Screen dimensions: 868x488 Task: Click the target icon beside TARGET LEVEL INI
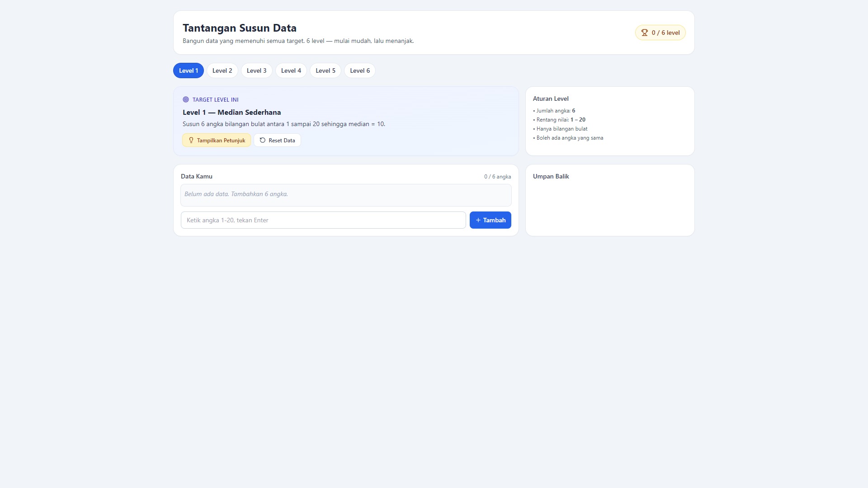coord(186,99)
